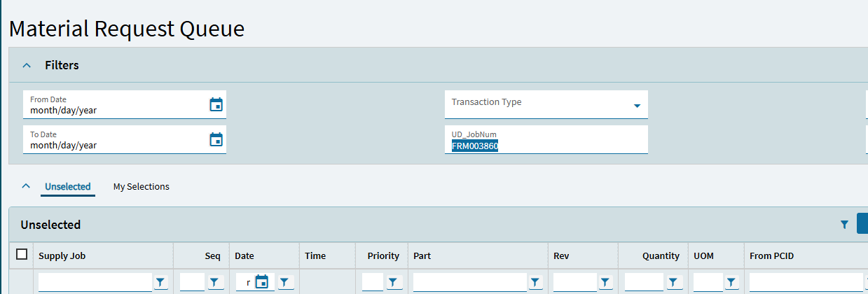Click the From PCID filter text box

[806, 282]
